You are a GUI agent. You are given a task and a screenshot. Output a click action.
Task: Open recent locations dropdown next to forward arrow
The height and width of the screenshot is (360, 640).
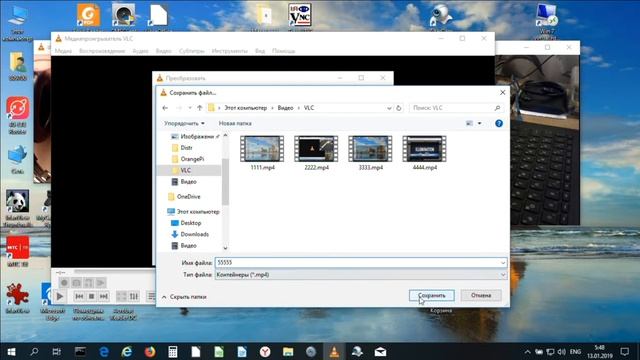[x=190, y=108]
